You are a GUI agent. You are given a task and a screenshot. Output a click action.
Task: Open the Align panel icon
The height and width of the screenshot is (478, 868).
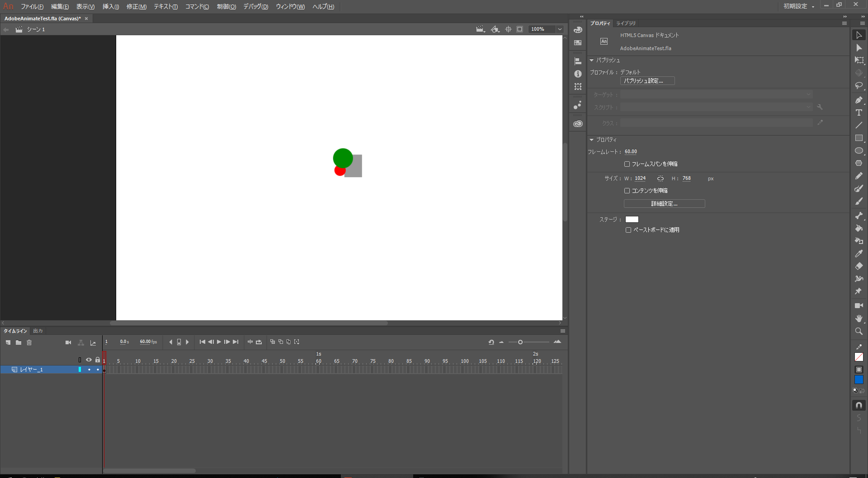pyautogui.click(x=578, y=61)
